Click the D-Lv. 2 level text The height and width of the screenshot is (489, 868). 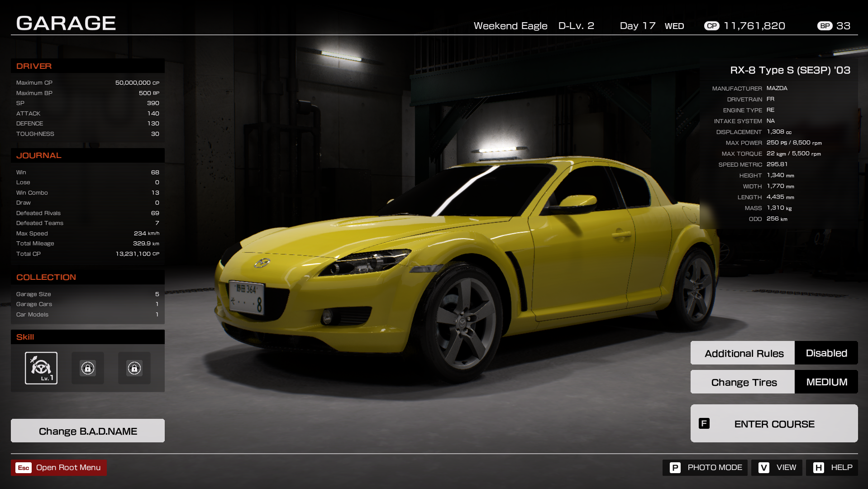click(x=576, y=26)
